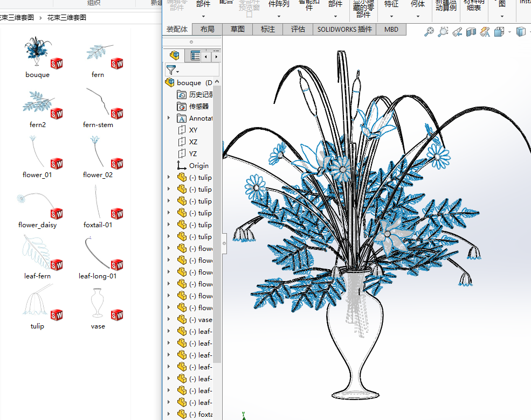Screen dimensions: 531x420
Task: Click the Section View icon
Action: (471, 32)
